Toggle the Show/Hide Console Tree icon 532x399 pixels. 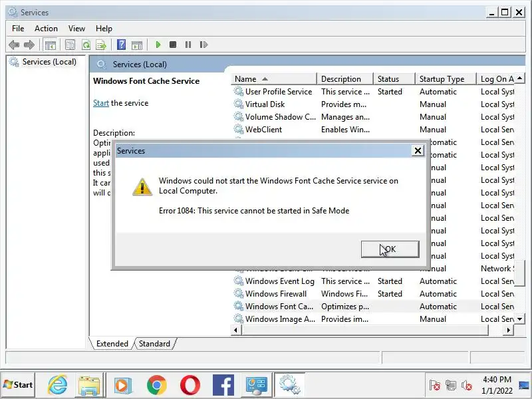click(x=51, y=45)
